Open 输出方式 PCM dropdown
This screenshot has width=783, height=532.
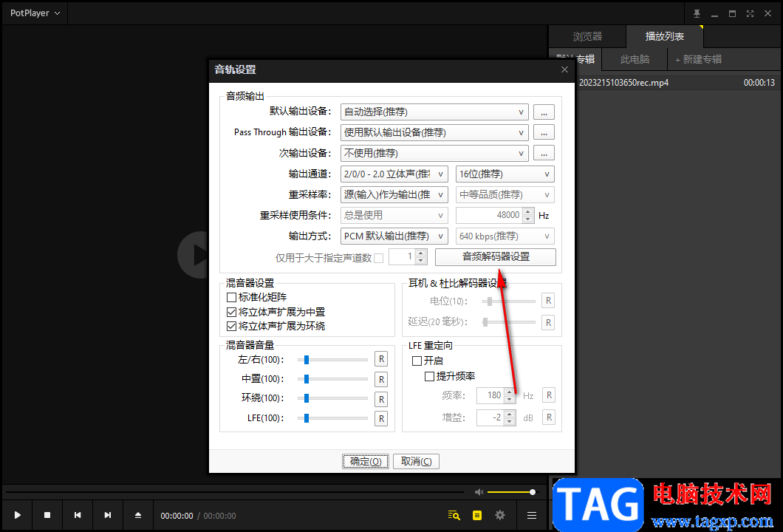click(x=394, y=236)
